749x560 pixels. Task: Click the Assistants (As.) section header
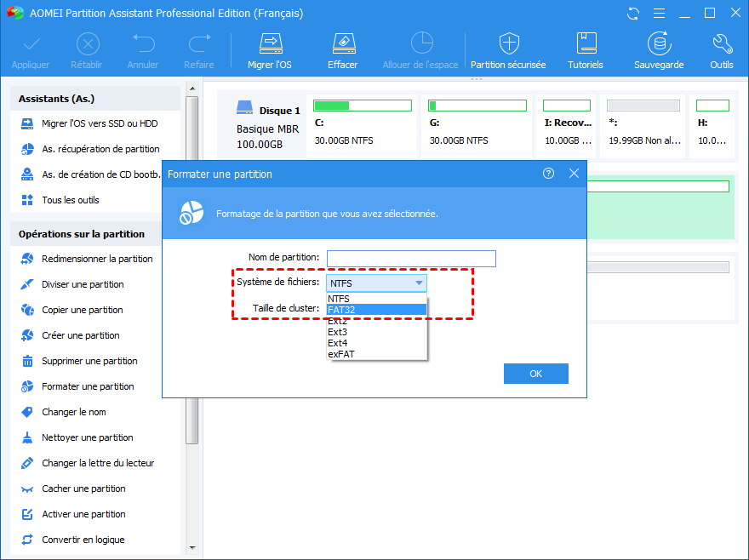pyautogui.click(x=95, y=99)
